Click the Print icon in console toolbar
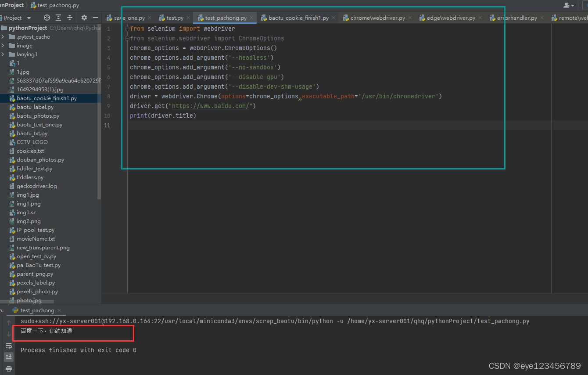Screen dimensions: 588x375 [x=9, y=368]
